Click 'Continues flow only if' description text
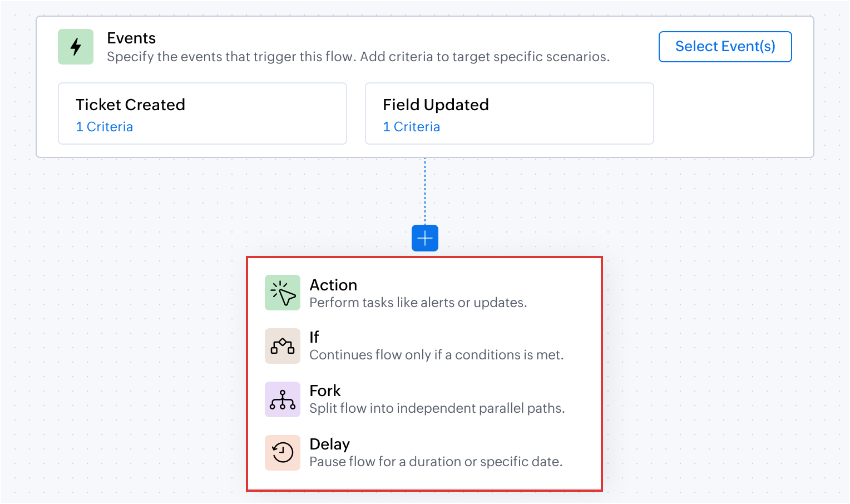 point(436,355)
